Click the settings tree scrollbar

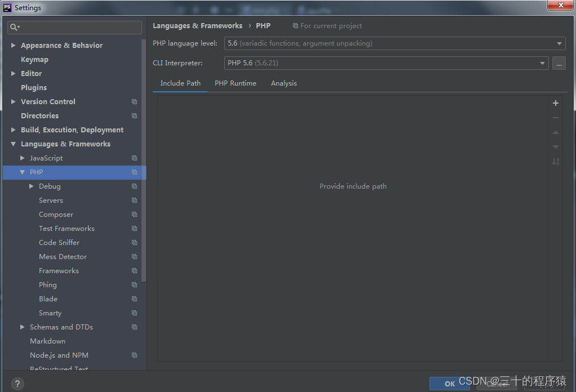(144, 161)
